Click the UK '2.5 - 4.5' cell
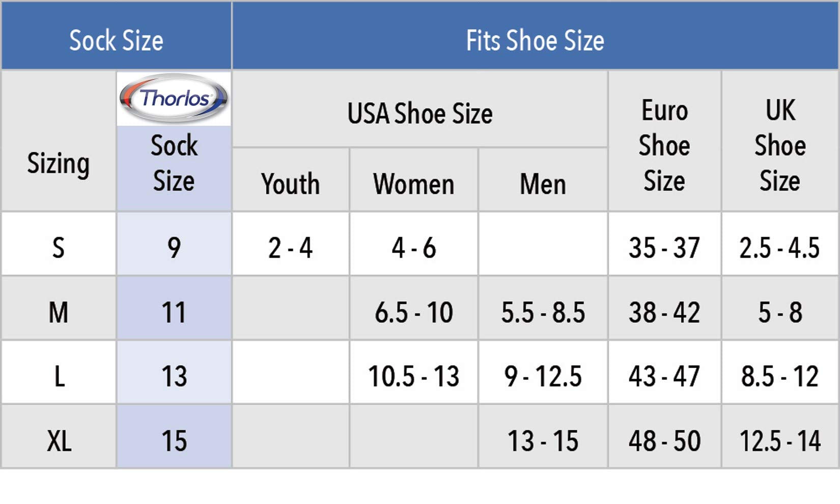The width and height of the screenshot is (840, 504). [x=780, y=248]
